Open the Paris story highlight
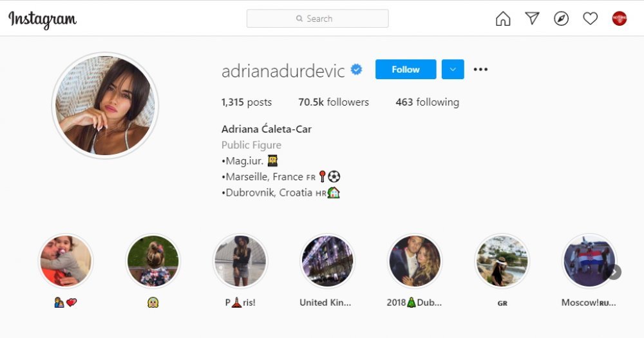 pos(240,261)
